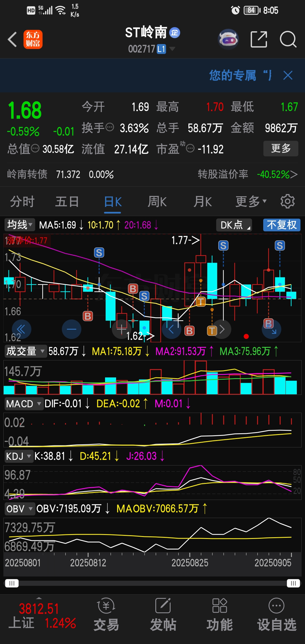
Task: Toggle 不复权 price adjustment
Action: [282, 225]
